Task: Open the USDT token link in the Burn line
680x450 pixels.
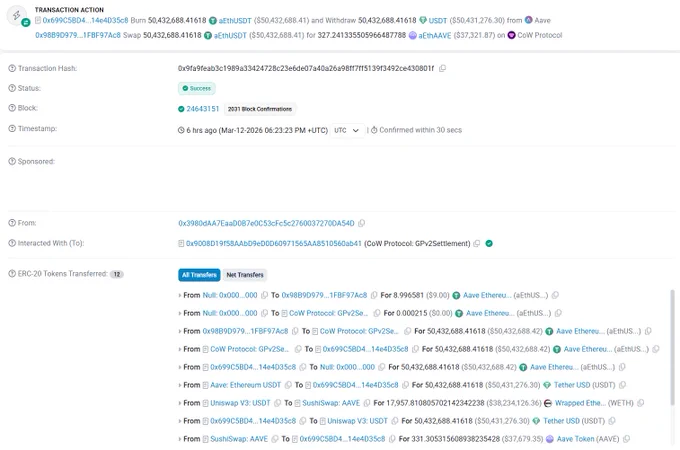Action: point(438,21)
